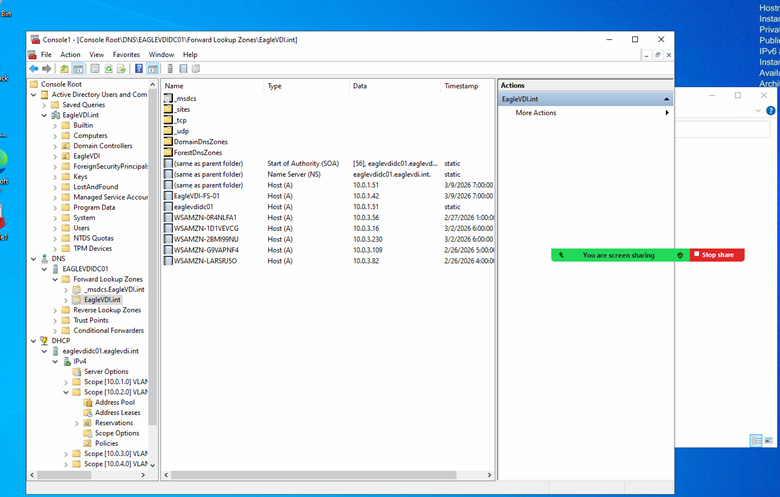
Task: Expand Scope [10.0.1.0] in DHCP tree
Action: pyautogui.click(x=66, y=382)
